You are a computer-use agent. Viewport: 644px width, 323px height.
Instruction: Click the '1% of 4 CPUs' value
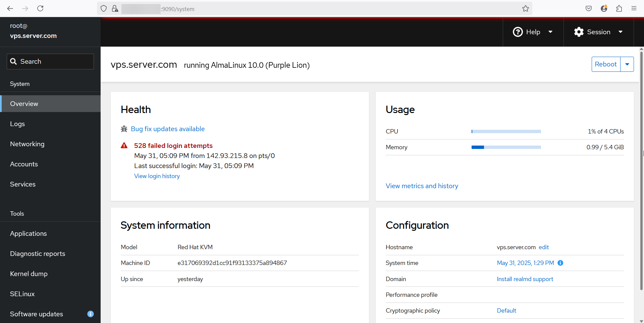606,131
